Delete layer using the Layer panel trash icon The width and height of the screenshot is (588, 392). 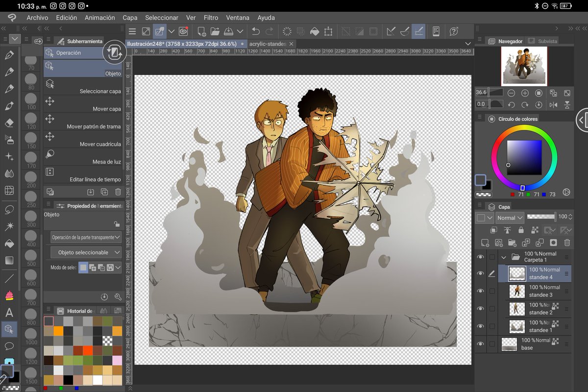click(x=567, y=242)
